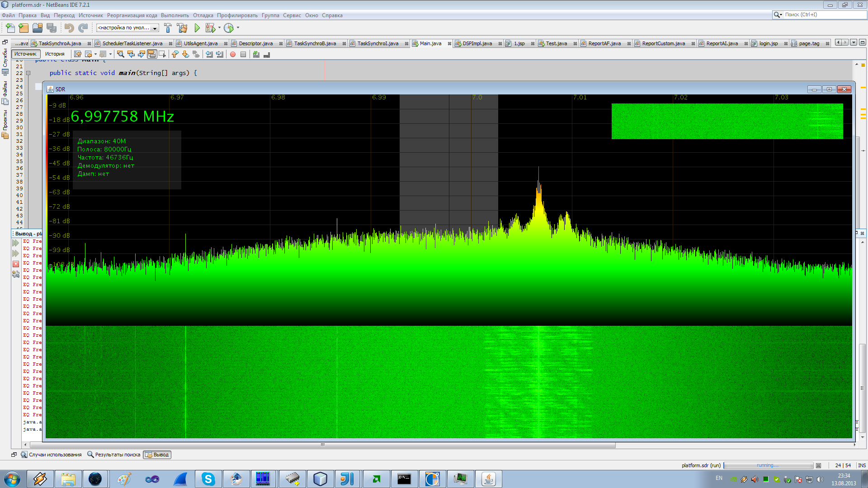This screenshot has width=868, height=488.
Task: Open the Отладка menu
Action: pyautogui.click(x=203, y=15)
